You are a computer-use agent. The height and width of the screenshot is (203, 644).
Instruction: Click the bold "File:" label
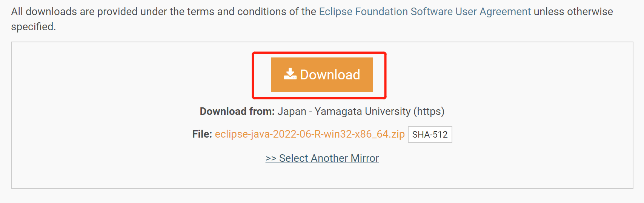click(x=202, y=134)
